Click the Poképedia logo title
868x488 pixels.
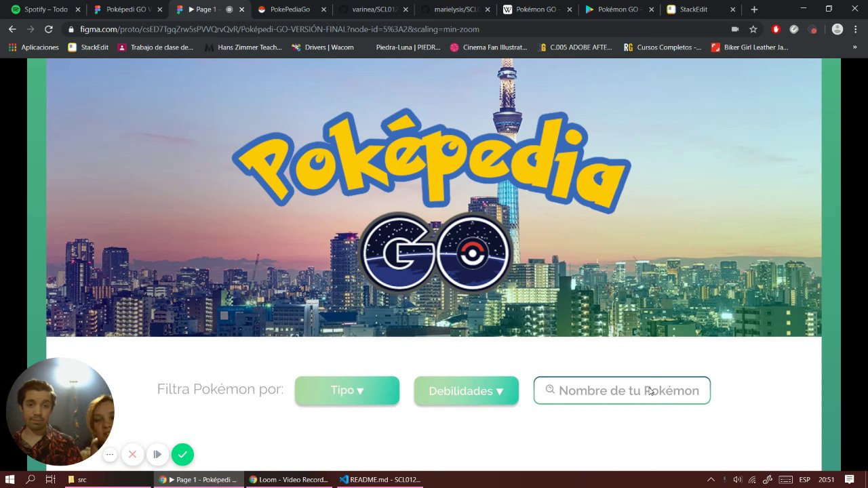coord(431,163)
